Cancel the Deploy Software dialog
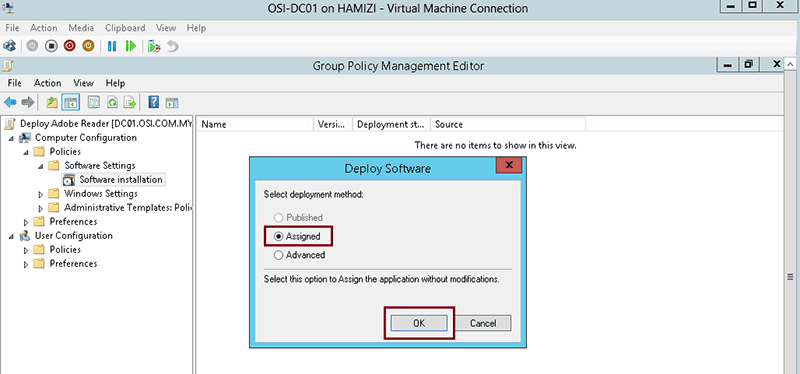800x374 pixels. pos(483,323)
